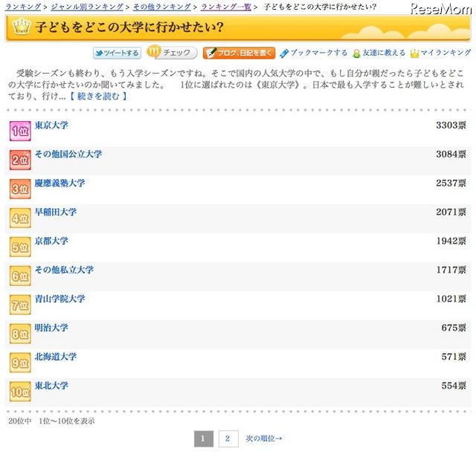Expand article with 続きを読む link
Viewport: 476px width, 457px height.
click(98, 96)
